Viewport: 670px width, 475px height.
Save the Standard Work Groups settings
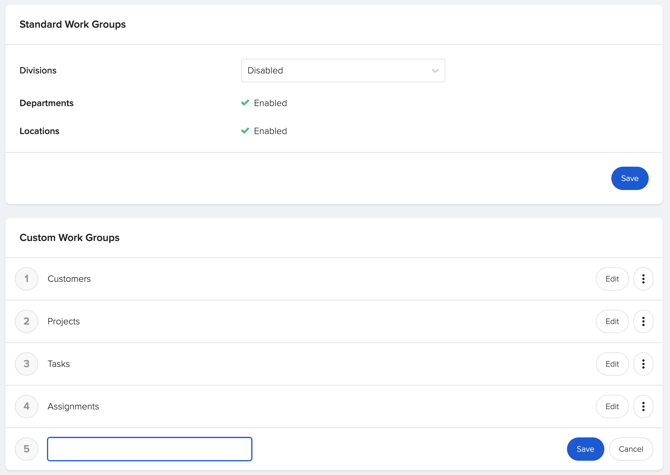coord(629,178)
